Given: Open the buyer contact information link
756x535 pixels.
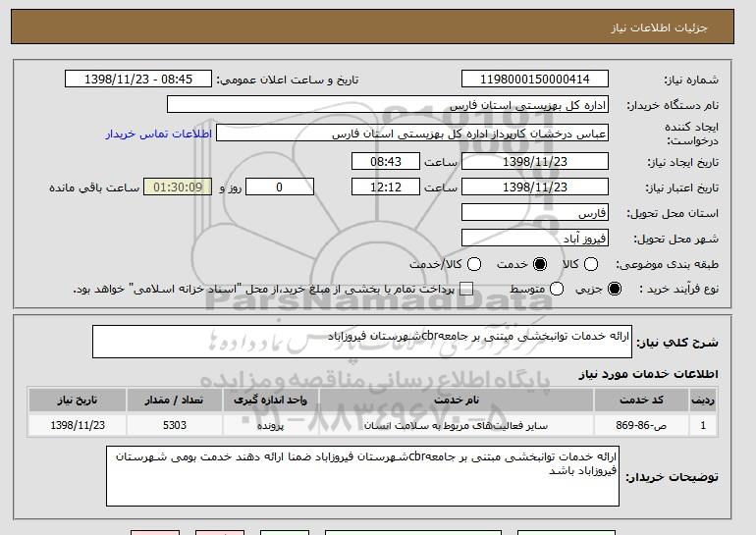Looking at the screenshot, I should pyautogui.click(x=159, y=134).
